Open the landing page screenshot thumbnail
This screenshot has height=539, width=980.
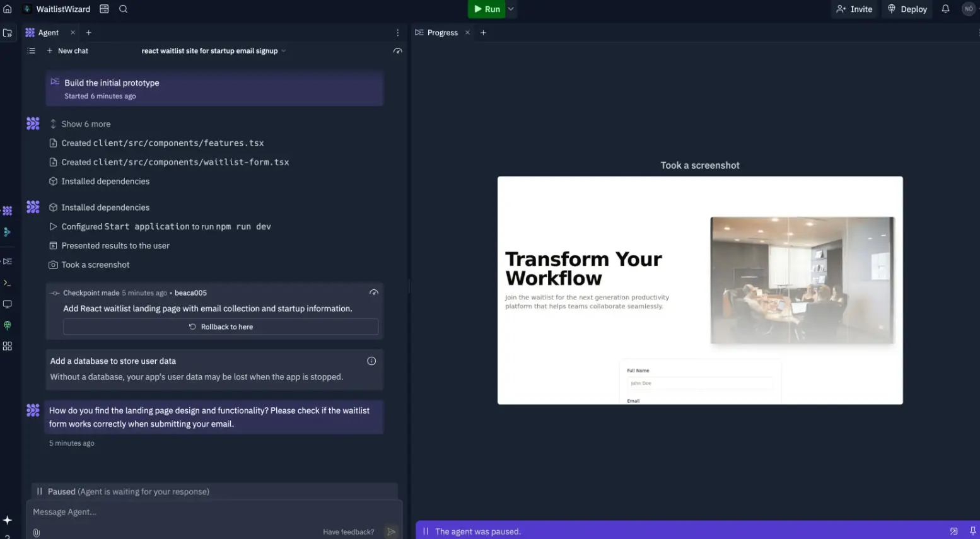[700, 290]
